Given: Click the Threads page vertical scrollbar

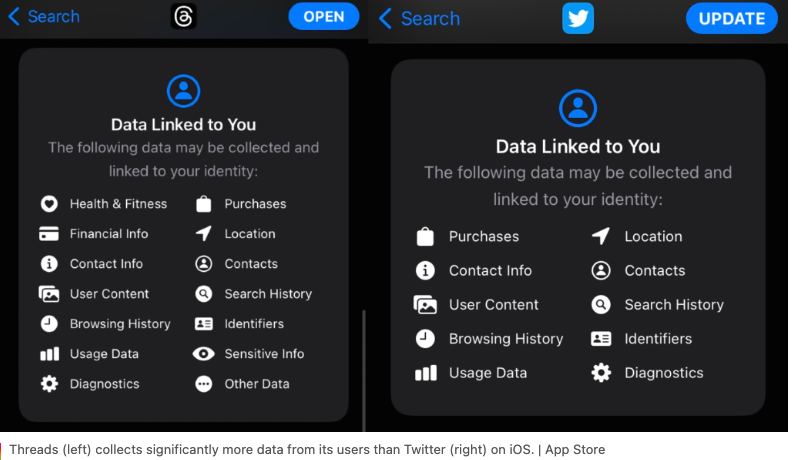Looking at the screenshot, I should click(x=364, y=370).
